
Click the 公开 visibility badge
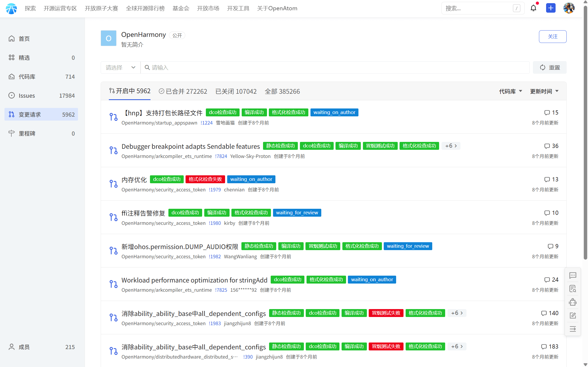[x=177, y=35]
